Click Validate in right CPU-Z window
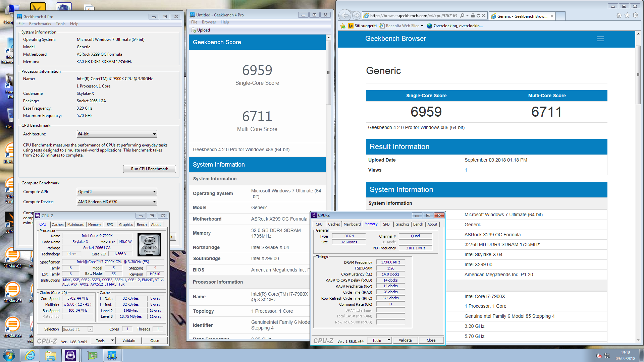Screen dimensions: 644x362 click(405, 340)
